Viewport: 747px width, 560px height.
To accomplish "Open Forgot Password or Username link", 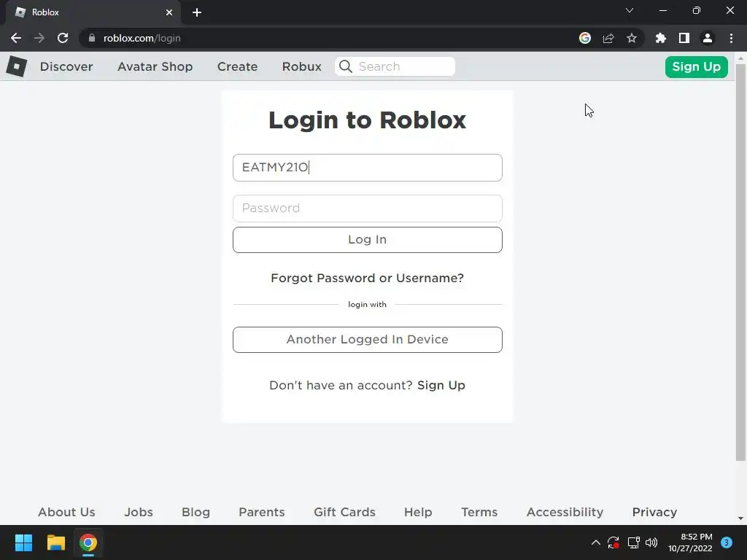I will pyautogui.click(x=368, y=278).
